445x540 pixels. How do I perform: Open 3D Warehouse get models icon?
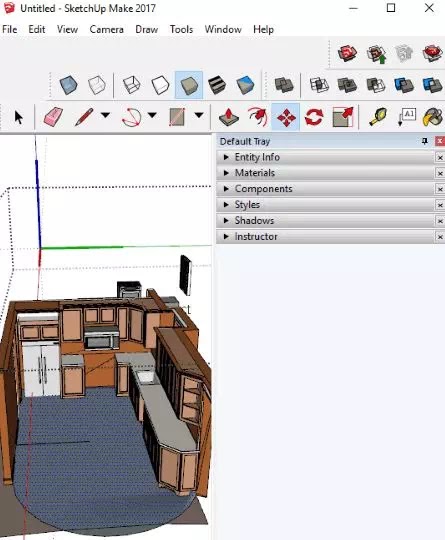(x=347, y=53)
